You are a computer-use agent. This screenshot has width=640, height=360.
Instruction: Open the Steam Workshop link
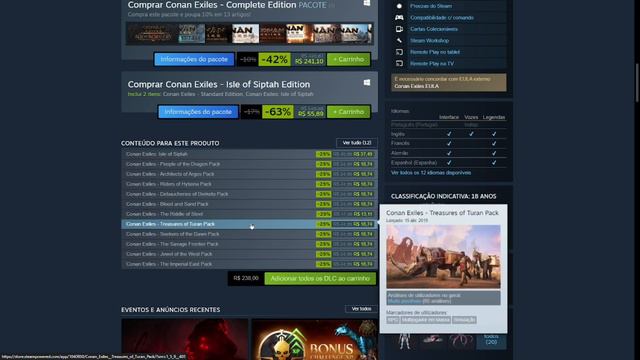pos(429,40)
